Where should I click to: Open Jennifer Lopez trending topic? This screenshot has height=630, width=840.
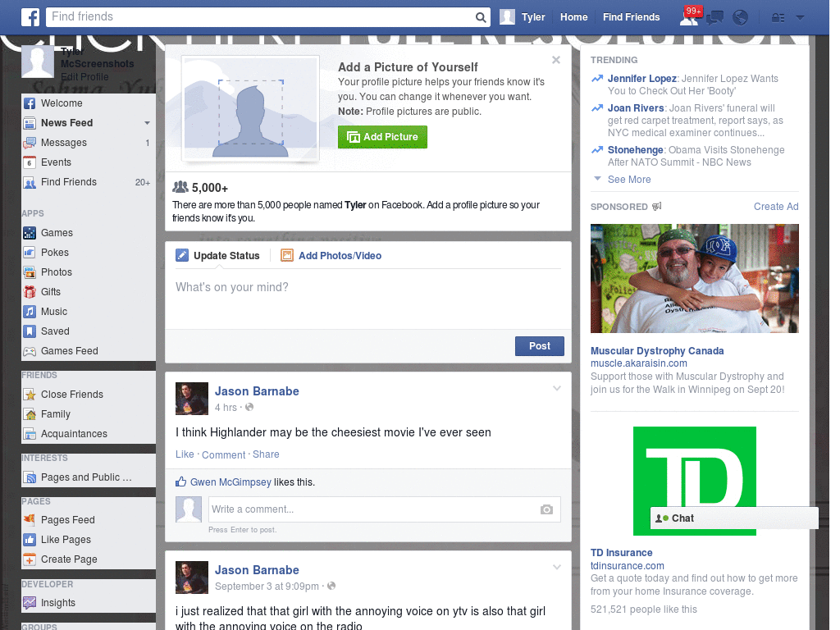[x=641, y=79]
